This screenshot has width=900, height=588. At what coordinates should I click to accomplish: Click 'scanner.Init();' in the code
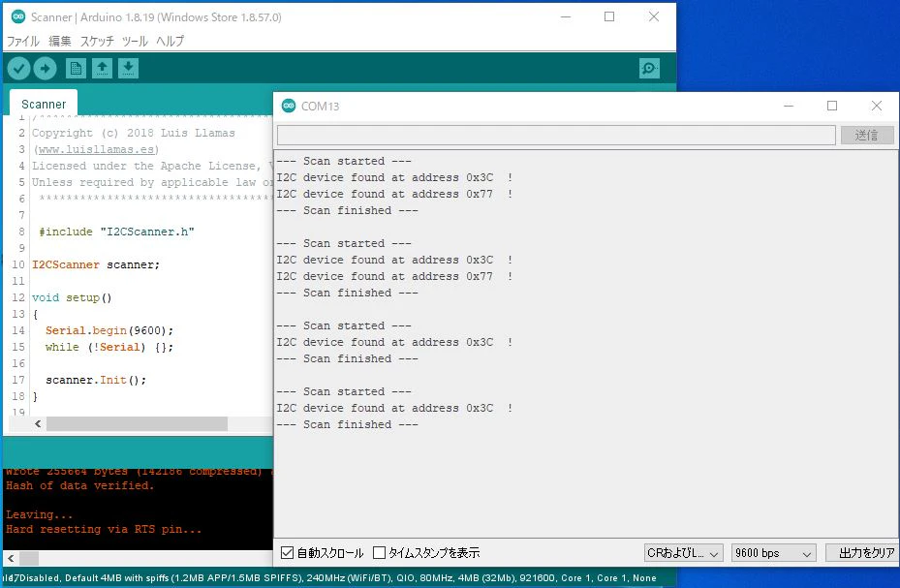96,380
